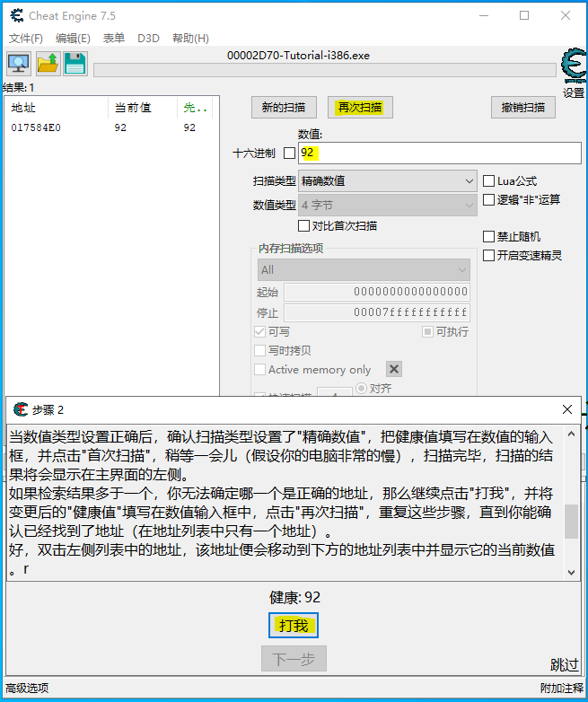Toggle the 十六进制 checkbox
The image size is (588, 702).
289,154
